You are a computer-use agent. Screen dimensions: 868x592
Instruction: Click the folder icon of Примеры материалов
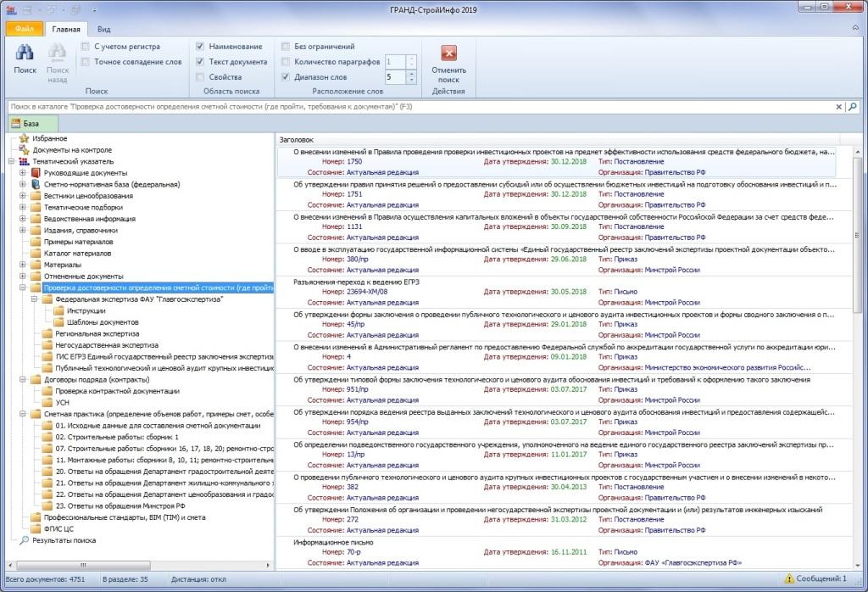tap(36, 242)
